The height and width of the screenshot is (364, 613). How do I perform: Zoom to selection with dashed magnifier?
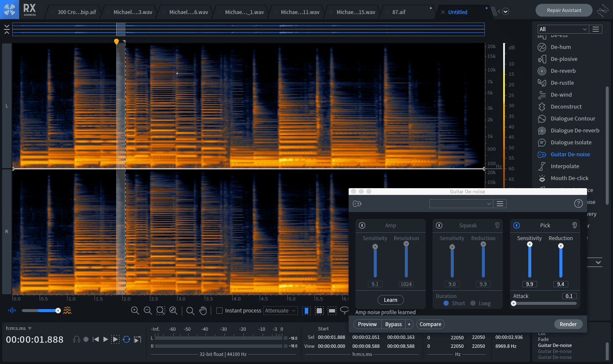coord(160,311)
